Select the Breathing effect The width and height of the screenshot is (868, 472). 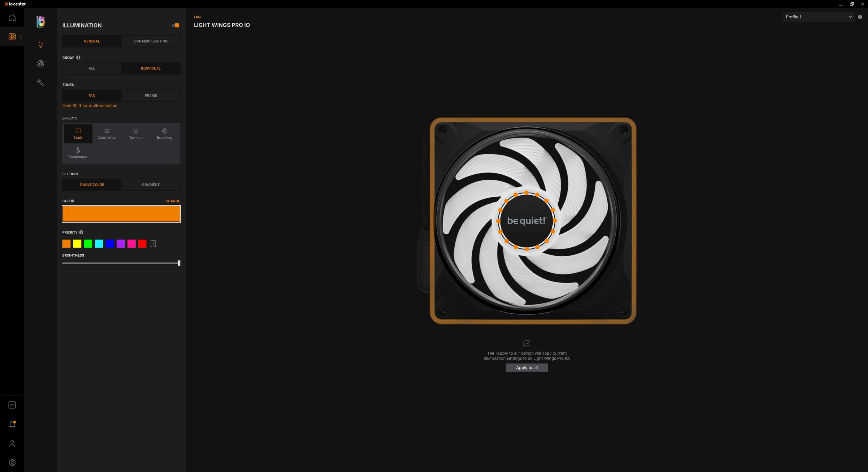164,134
